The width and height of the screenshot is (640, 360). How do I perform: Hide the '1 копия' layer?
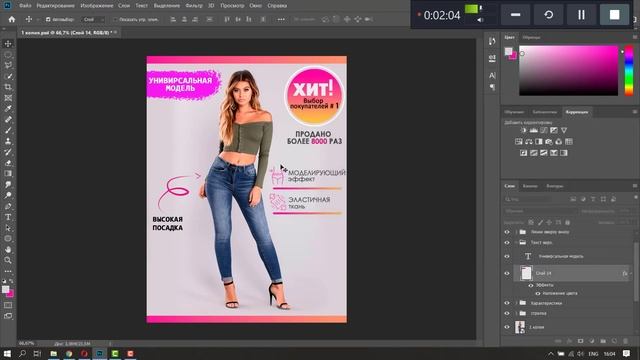tap(507, 327)
